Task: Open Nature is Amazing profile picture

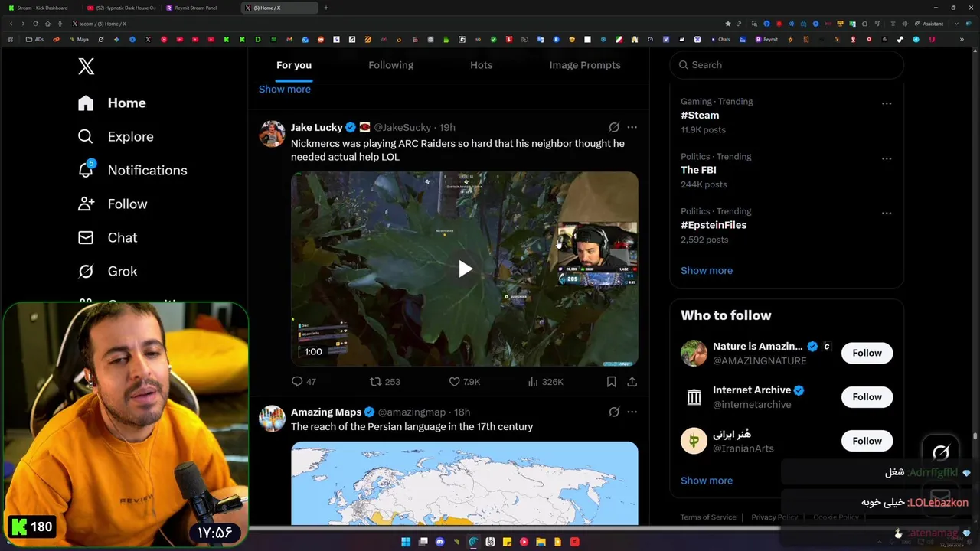Action: click(x=694, y=353)
